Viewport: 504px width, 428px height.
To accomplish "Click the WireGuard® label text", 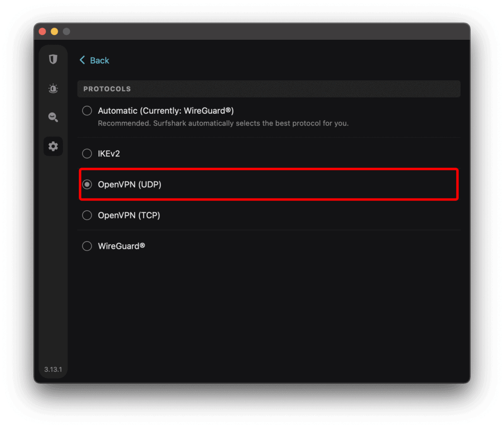I will coord(122,246).
